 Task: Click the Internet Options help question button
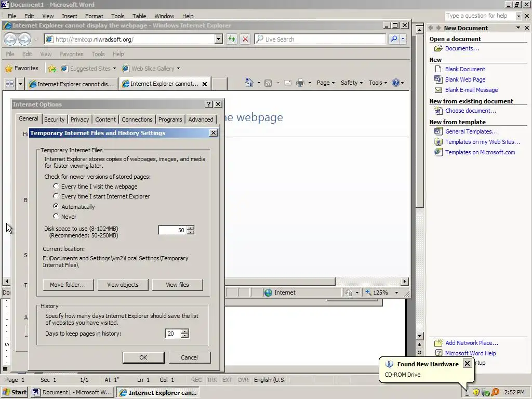pyautogui.click(x=209, y=104)
